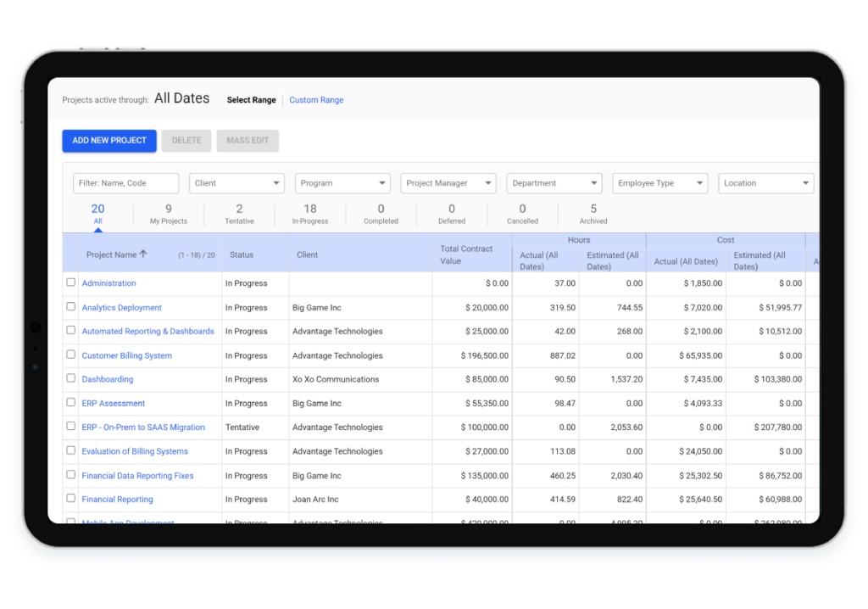Open the Project Manager dropdown
The image size is (868, 609).
[448, 182]
